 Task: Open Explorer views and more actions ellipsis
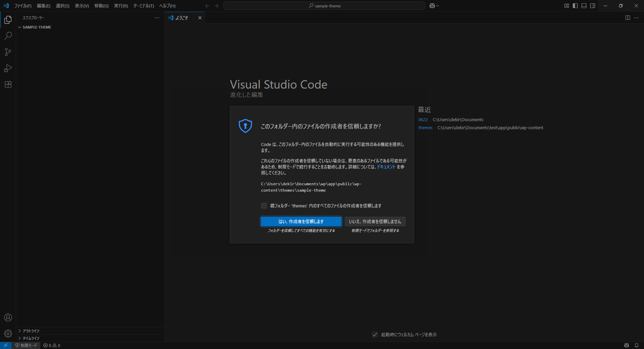pyautogui.click(x=157, y=18)
